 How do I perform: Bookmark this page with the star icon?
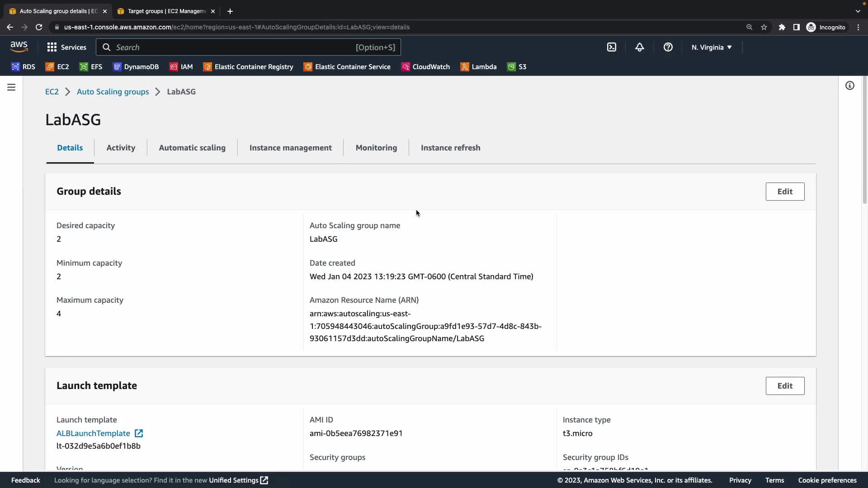coord(764,27)
